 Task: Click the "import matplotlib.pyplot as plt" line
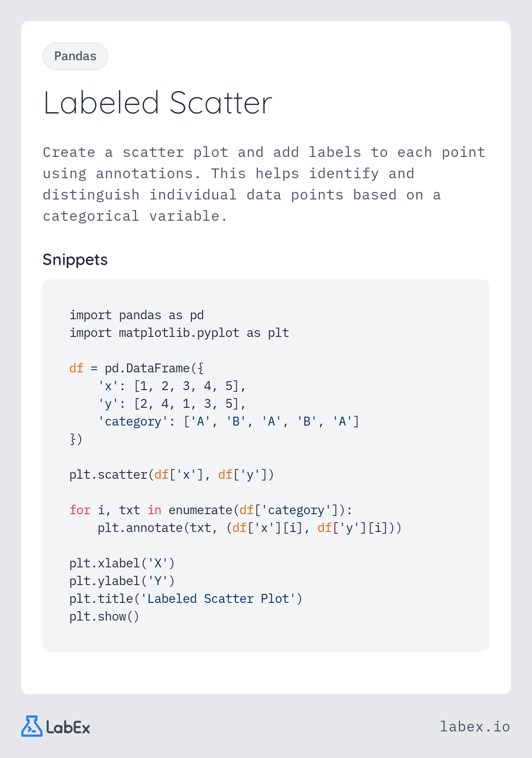(179, 333)
